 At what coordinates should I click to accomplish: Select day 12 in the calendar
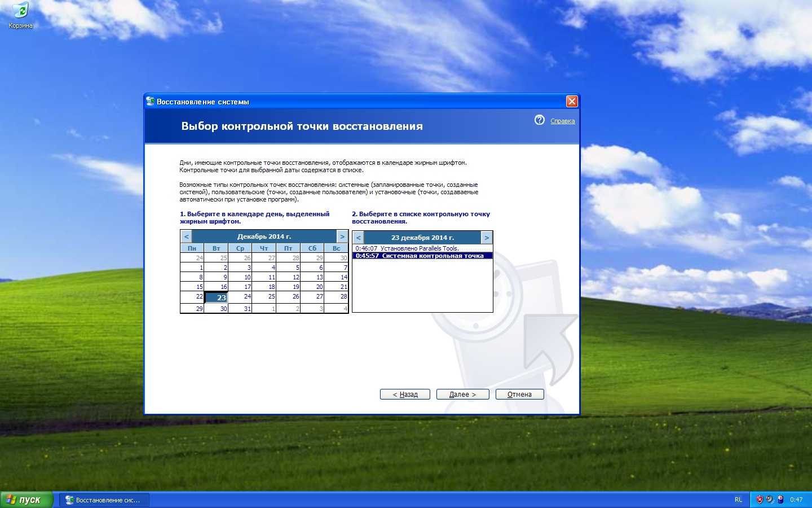(x=288, y=277)
